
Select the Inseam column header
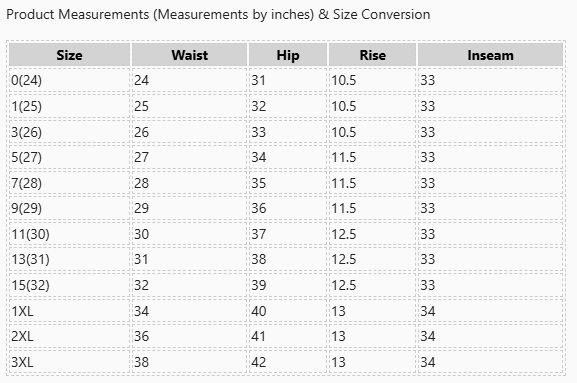[x=490, y=55]
